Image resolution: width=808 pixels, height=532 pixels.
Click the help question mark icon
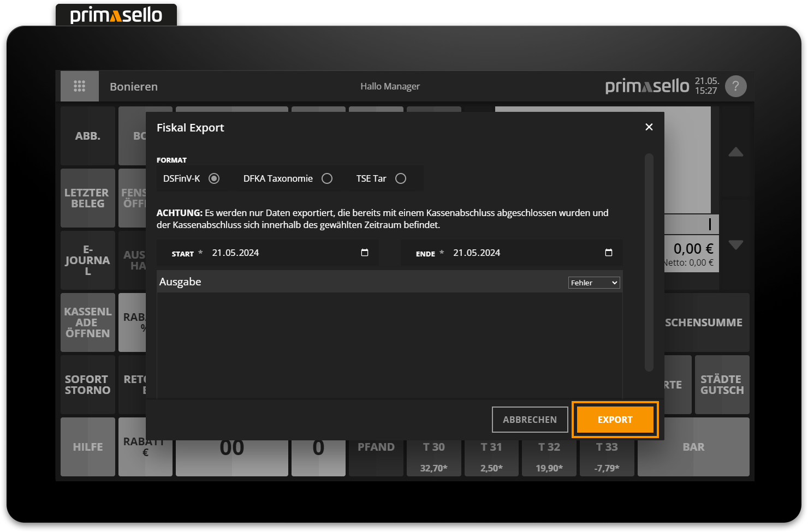[735, 86]
